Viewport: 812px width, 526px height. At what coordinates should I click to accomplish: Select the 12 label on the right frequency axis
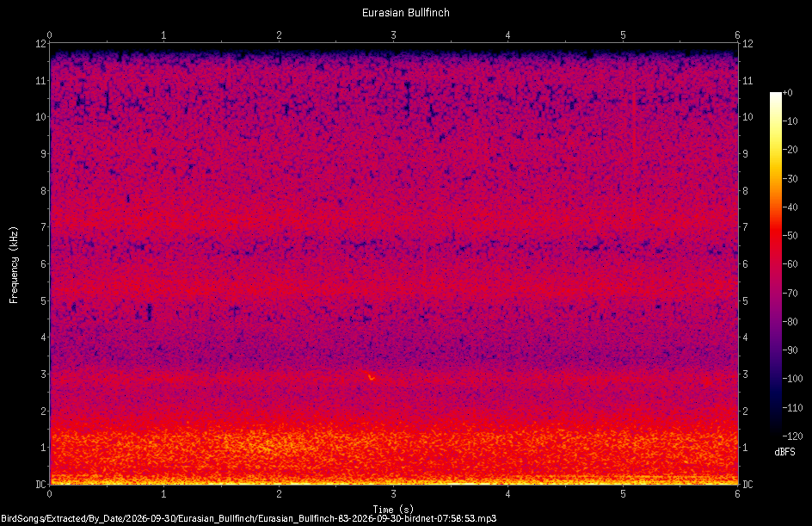(x=747, y=44)
